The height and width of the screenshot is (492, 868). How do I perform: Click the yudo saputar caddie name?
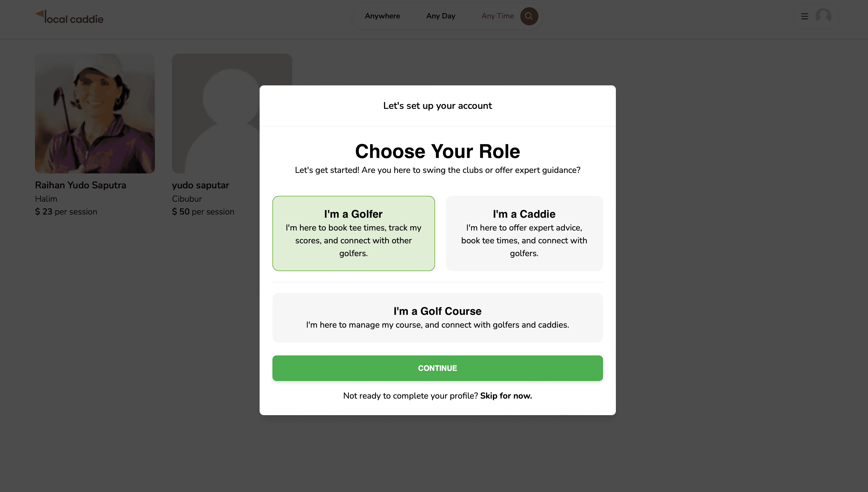coord(200,185)
